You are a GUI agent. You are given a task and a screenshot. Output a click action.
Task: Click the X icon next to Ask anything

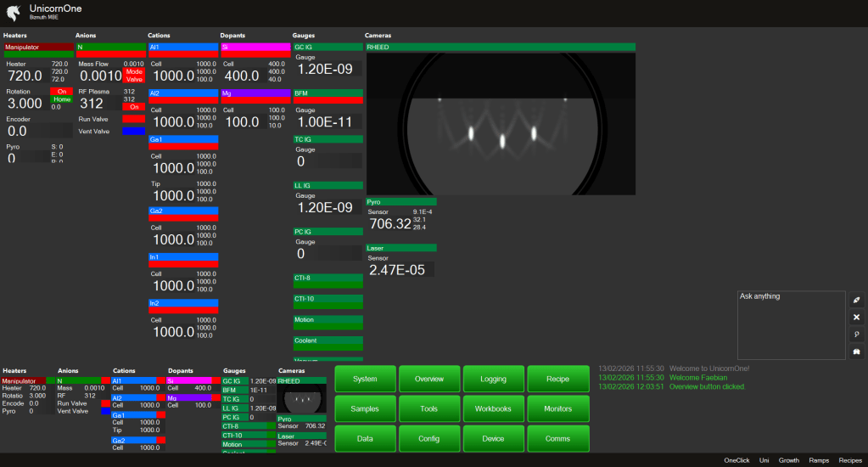click(x=856, y=317)
